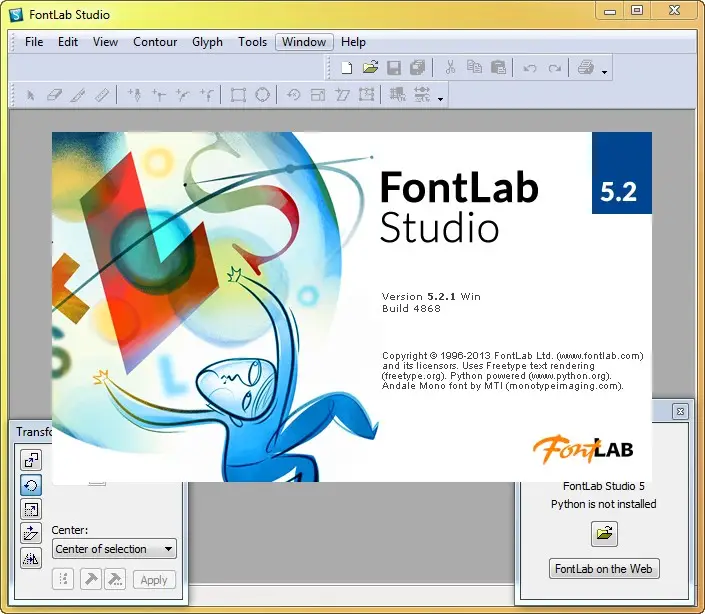
Task: Select Mirror flip mode in Transform panel
Action: (31, 558)
